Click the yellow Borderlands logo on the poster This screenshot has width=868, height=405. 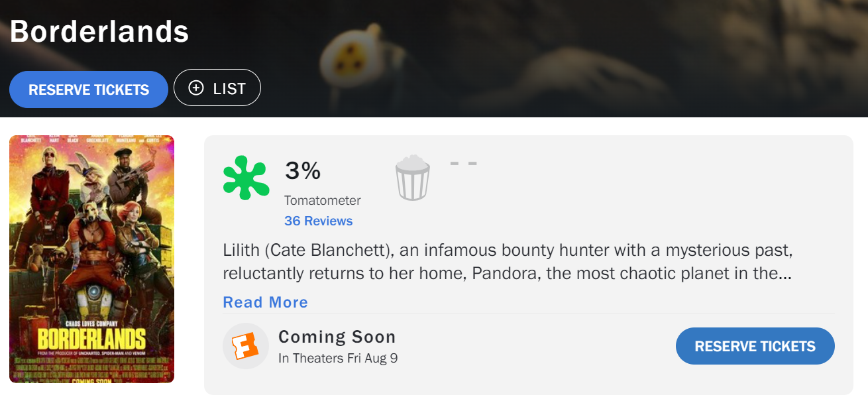click(91, 339)
